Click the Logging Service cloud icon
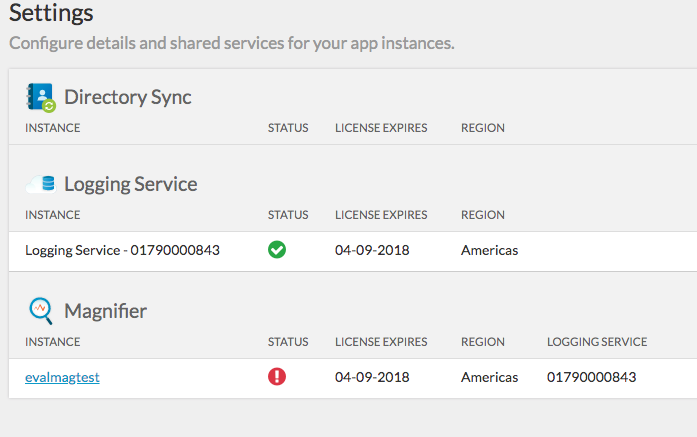This screenshot has width=697, height=437. pos(41,184)
